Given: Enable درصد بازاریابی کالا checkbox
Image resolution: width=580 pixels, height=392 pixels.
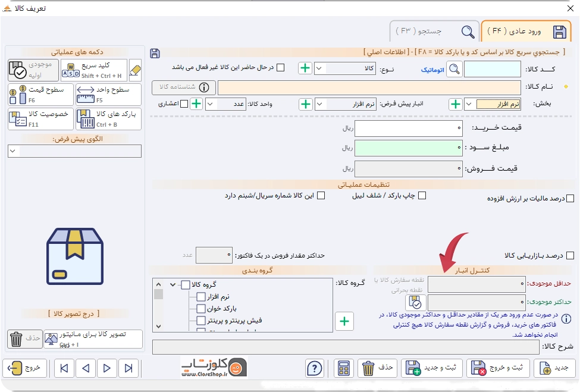Looking at the screenshot, I should (x=570, y=256).
